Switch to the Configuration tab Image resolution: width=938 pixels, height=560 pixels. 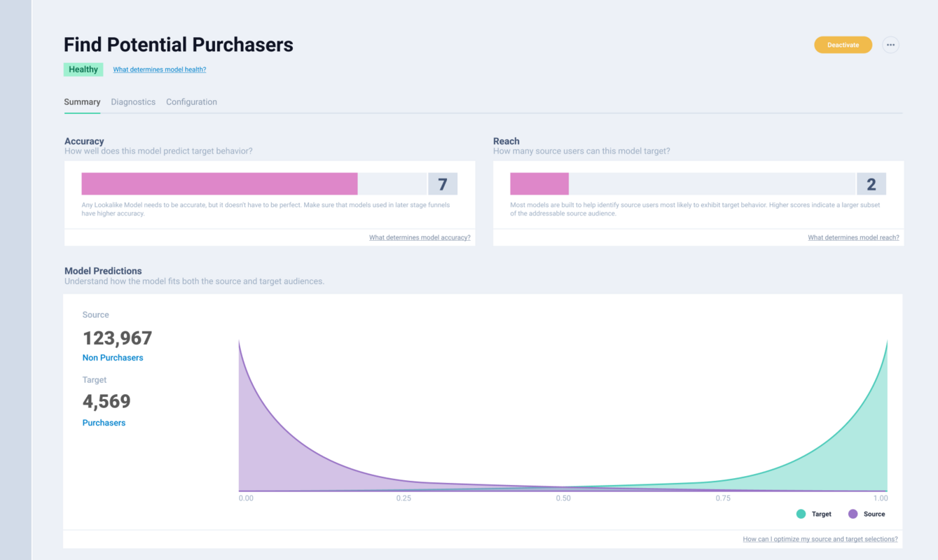point(191,101)
